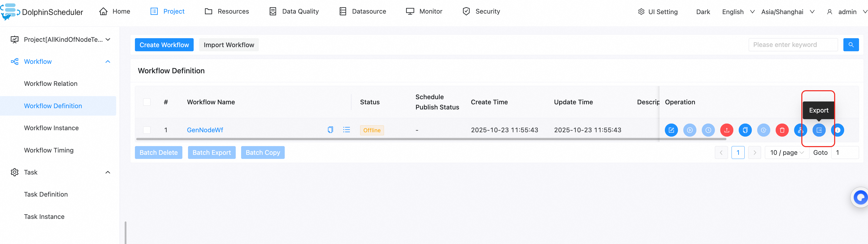The image size is (868, 244).
Task: Open tree view icon for GenNodeWf
Action: point(801,130)
